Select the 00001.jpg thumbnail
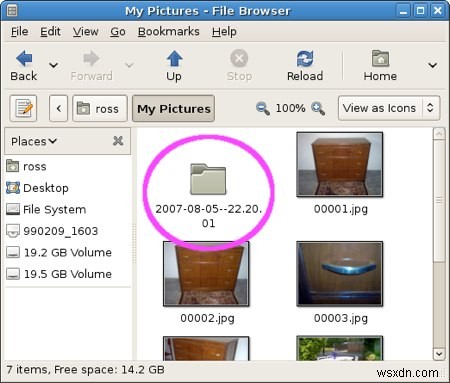The width and height of the screenshot is (450, 383). (x=340, y=164)
